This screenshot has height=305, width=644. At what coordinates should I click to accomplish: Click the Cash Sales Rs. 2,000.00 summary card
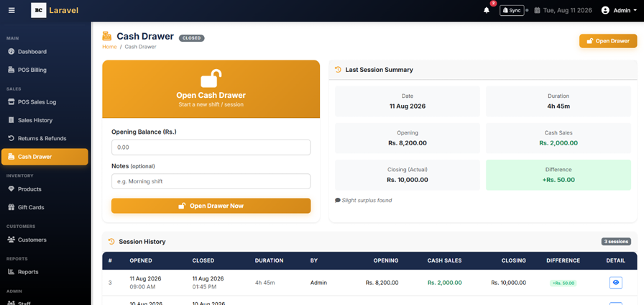[x=558, y=138]
